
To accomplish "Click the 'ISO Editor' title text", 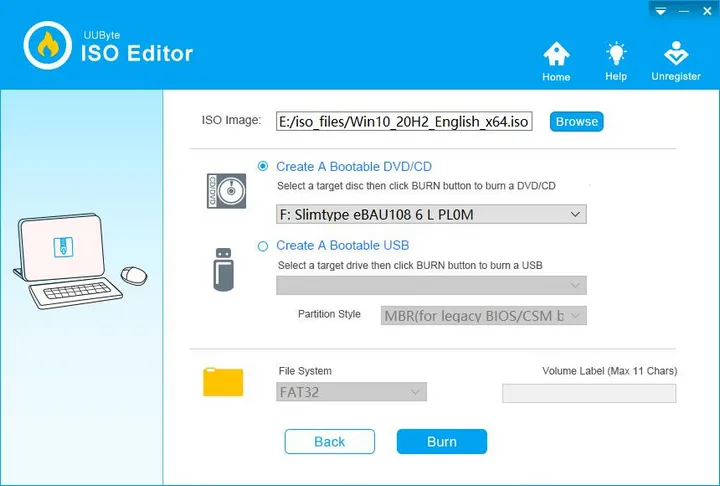I will point(137,53).
